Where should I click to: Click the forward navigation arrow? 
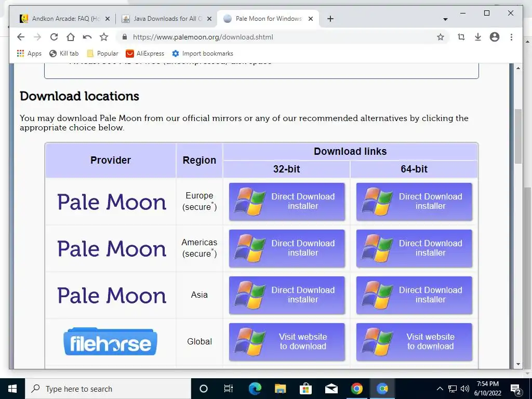coord(37,37)
